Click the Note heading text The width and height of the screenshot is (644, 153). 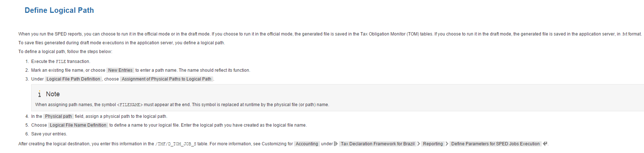(53, 94)
